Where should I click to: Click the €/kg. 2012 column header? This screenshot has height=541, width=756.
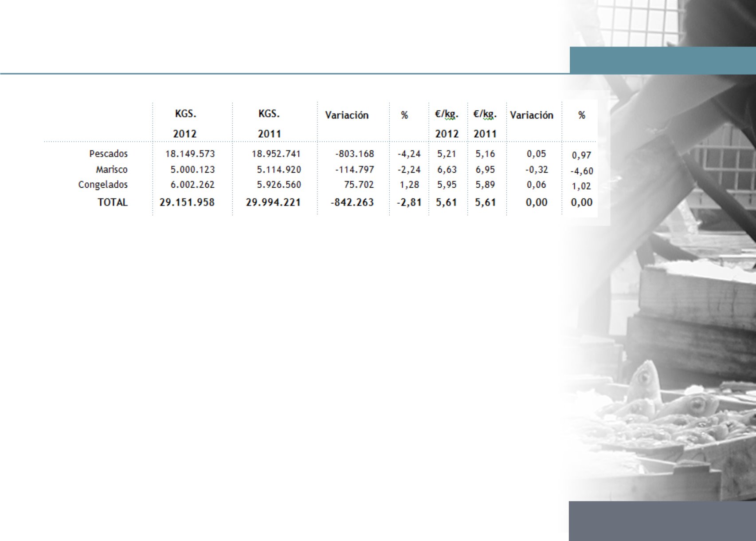tap(447, 124)
